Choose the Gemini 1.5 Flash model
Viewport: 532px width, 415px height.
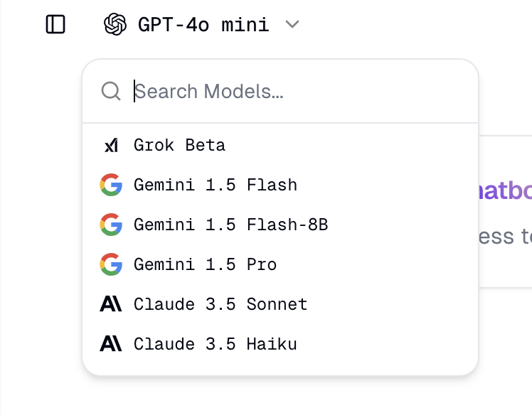(216, 185)
